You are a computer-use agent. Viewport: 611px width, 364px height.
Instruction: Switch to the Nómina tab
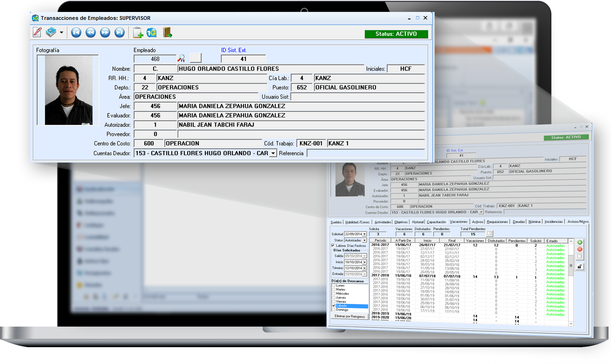[x=534, y=222]
